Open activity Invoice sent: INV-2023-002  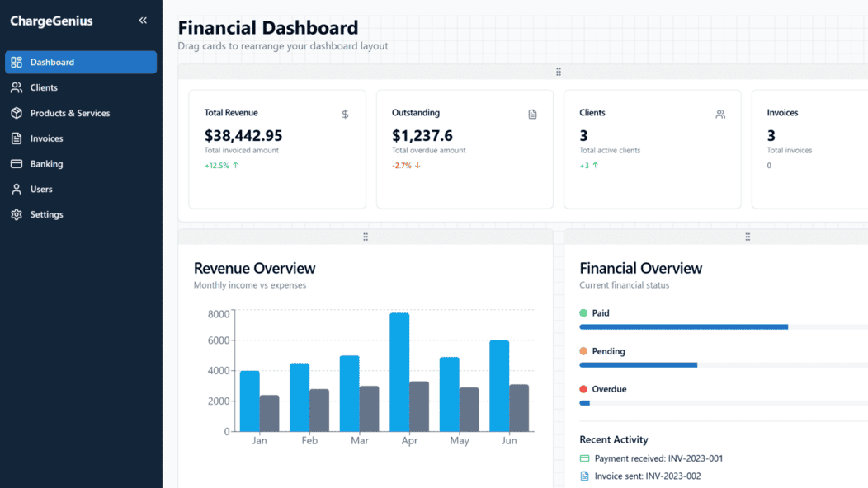[650, 476]
